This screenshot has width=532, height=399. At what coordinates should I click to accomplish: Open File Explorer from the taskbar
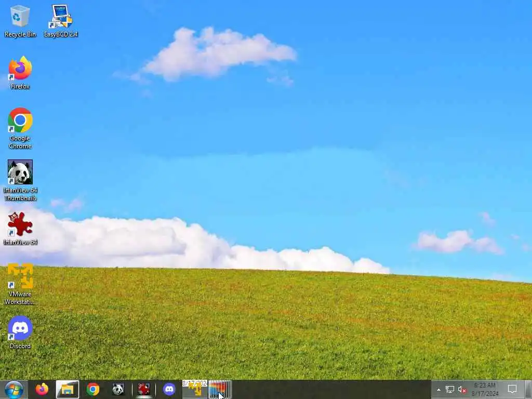67,390
